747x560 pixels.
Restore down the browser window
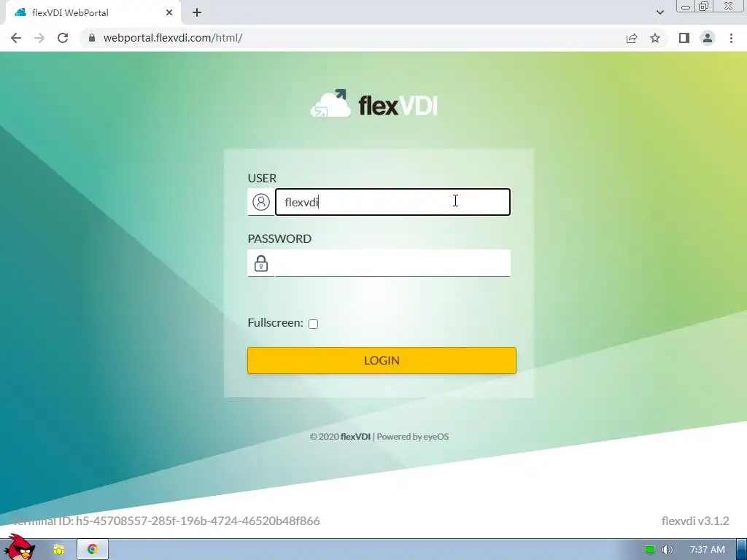[x=704, y=7]
